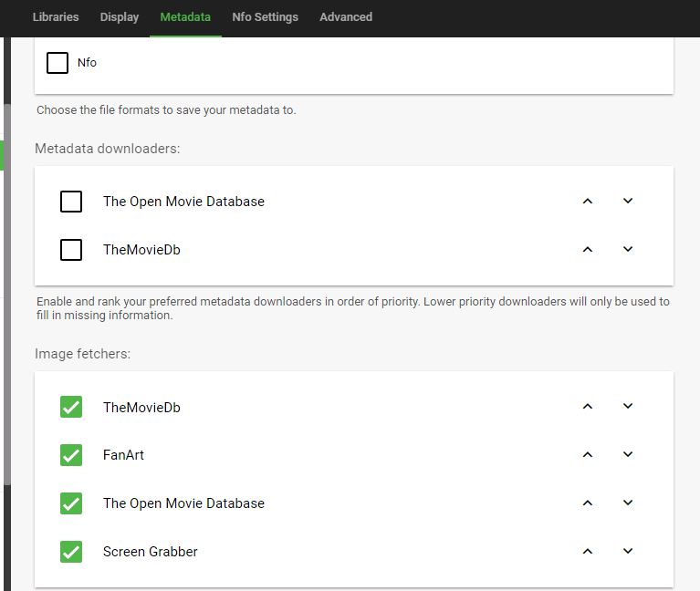Open the Advanced tab
Screen dimensions: 700x591
(x=346, y=17)
